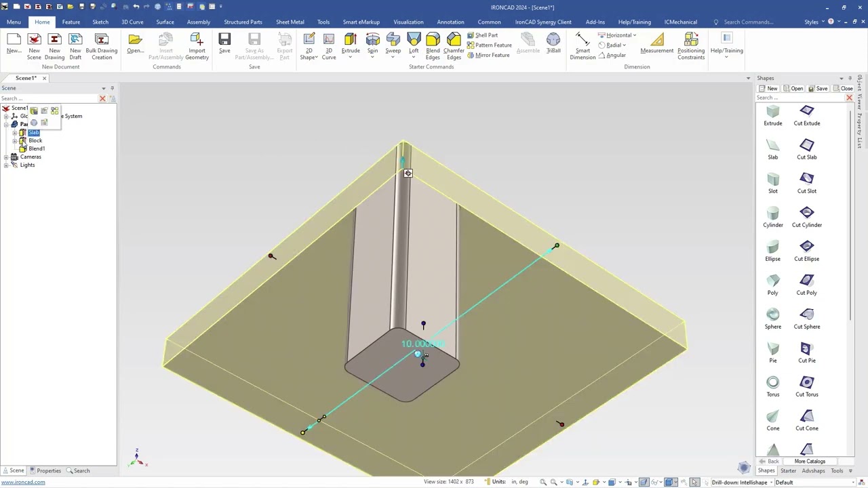Switch to the Sketch ribbon tab
Image resolution: width=868 pixels, height=488 pixels.
point(100,22)
